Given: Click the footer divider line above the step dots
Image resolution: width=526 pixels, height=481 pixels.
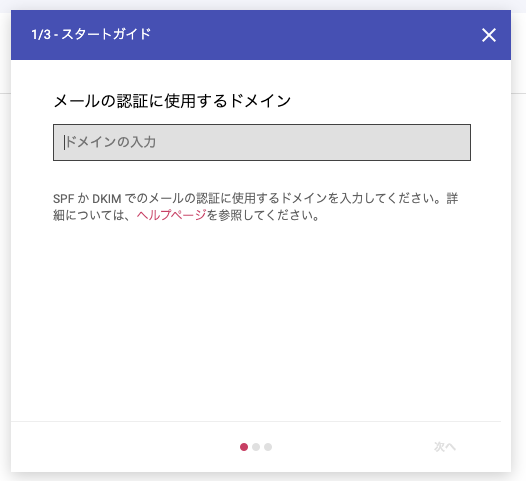Looking at the screenshot, I should [256, 421].
